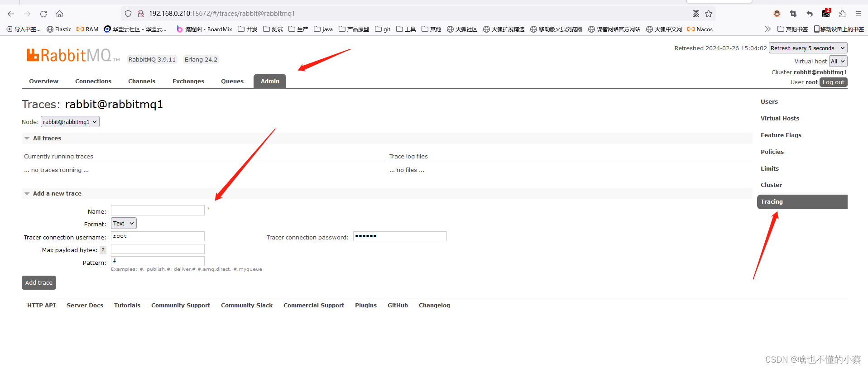Switch to the Channels tab
The width and height of the screenshot is (868, 368).
click(142, 81)
